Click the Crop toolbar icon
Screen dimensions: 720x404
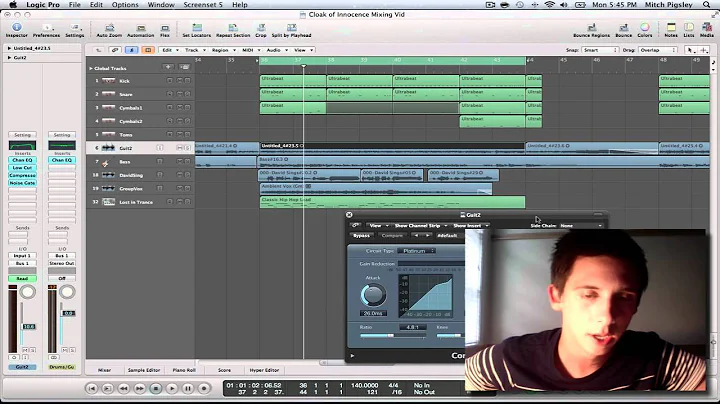tap(261, 28)
